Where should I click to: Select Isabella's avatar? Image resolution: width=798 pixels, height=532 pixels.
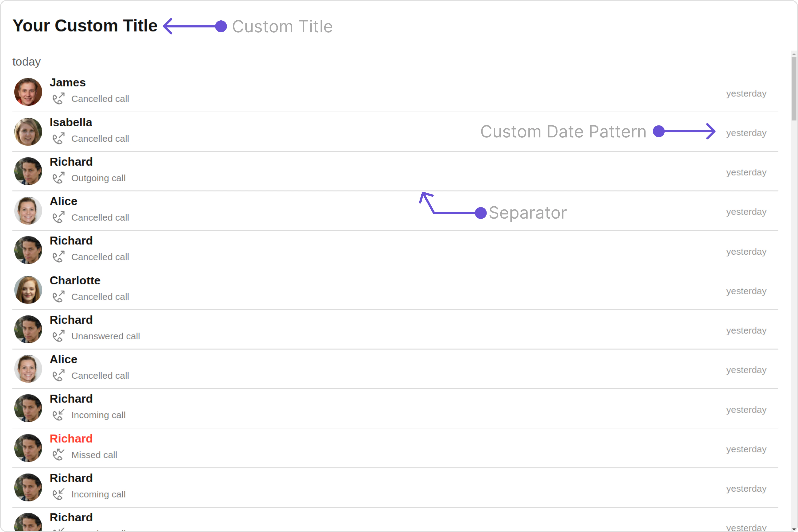tap(28, 132)
